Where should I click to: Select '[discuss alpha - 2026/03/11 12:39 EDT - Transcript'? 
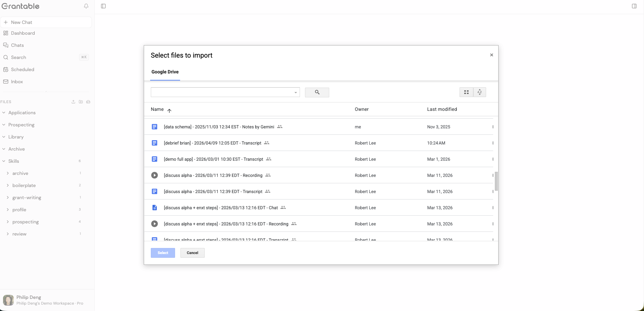(318, 191)
